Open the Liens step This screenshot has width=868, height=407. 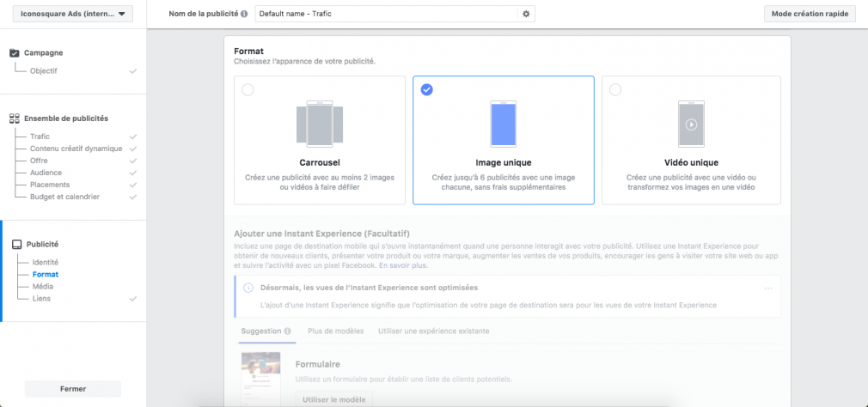point(41,299)
